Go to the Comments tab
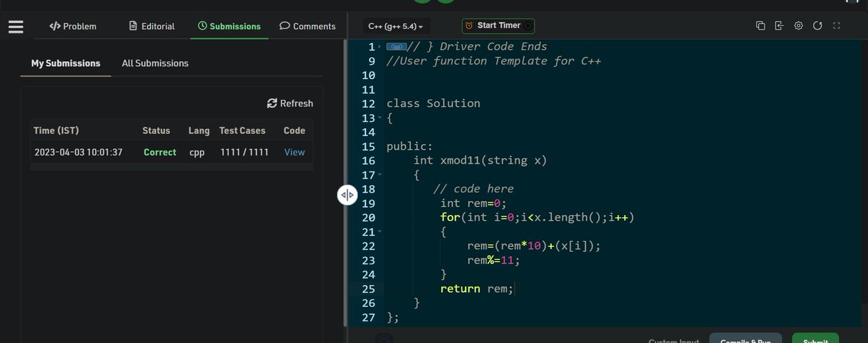This screenshot has width=868, height=343. pos(307,26)
